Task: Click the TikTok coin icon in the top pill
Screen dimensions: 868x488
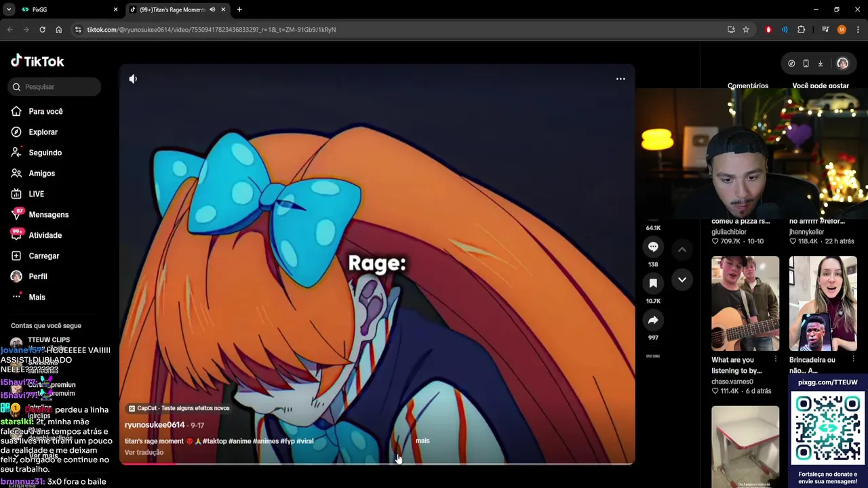Action: click(791, 63)
